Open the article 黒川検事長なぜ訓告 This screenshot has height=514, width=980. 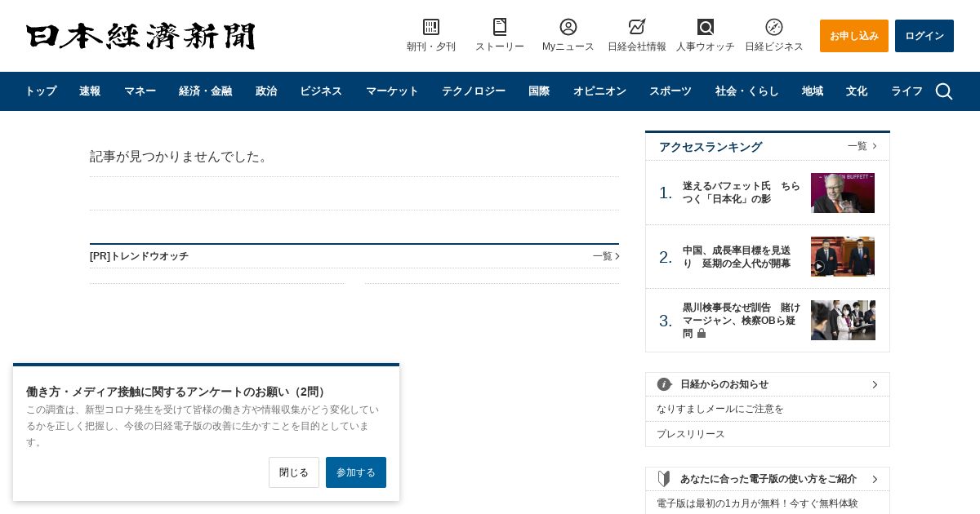point(742,321)
